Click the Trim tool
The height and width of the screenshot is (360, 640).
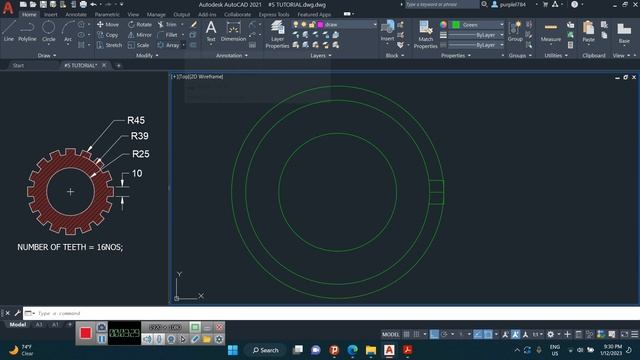coord(167,24)
